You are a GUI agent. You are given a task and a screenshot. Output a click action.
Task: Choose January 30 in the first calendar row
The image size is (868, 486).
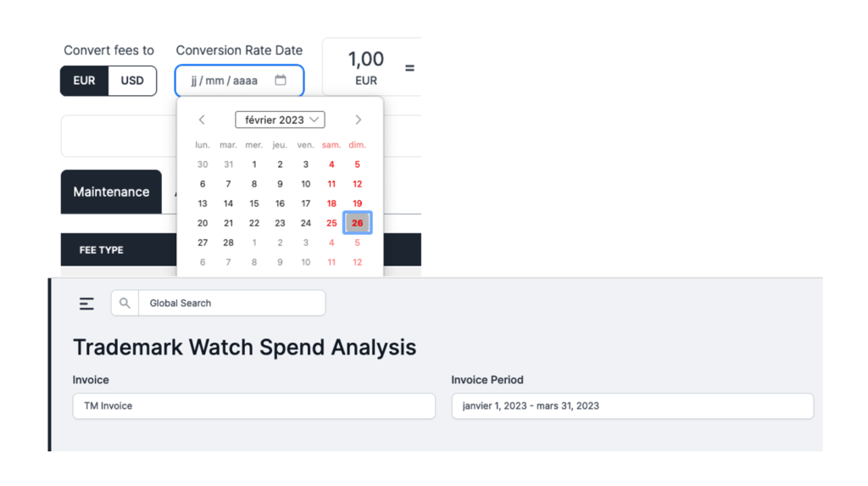tap(203, 165)
